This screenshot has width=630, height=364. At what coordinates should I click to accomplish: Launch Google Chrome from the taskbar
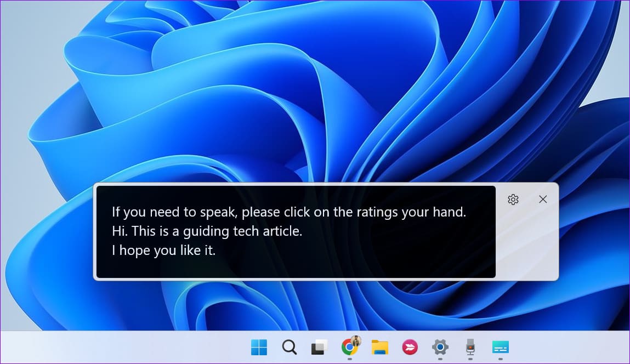[x=349, y=347]
